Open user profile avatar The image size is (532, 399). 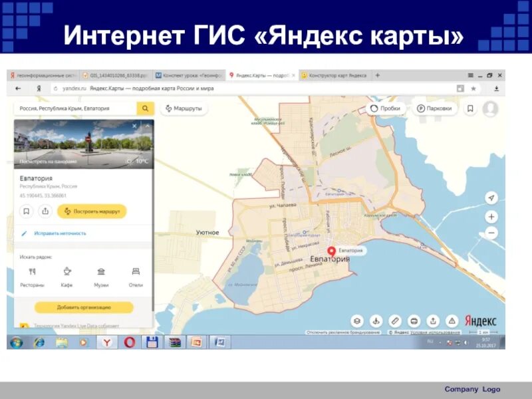coord(490,108)
